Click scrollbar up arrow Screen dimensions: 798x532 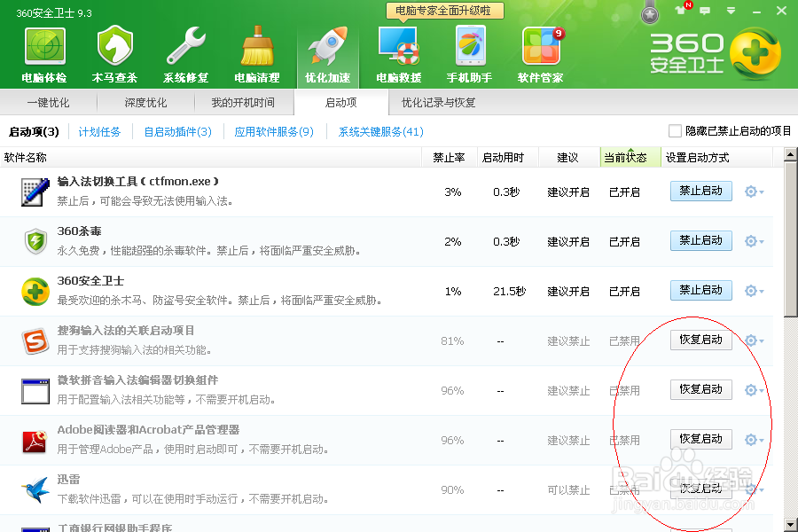(790, 154)
